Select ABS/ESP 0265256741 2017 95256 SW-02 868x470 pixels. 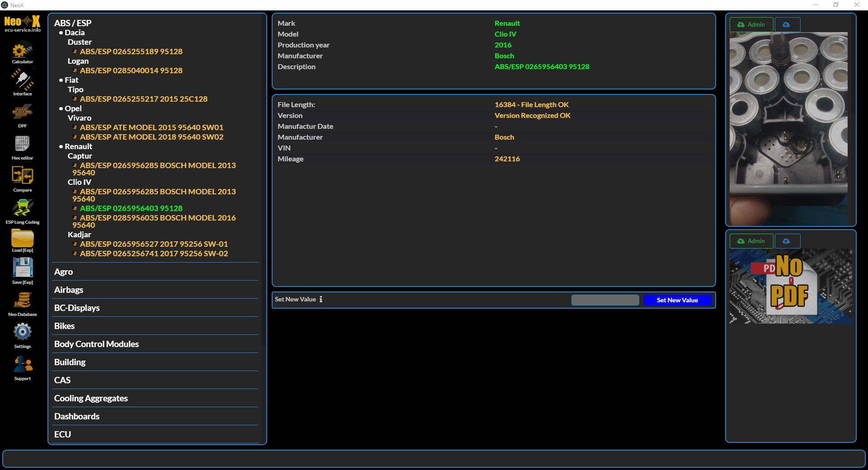pos(154,254)
